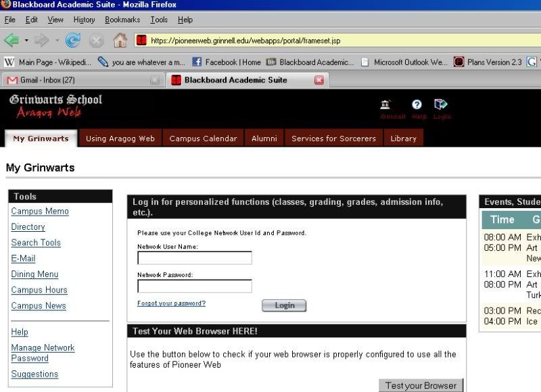This screenshot has height=392, width=541.
Task: Open the Suggestions link
Action: point(34,374)
